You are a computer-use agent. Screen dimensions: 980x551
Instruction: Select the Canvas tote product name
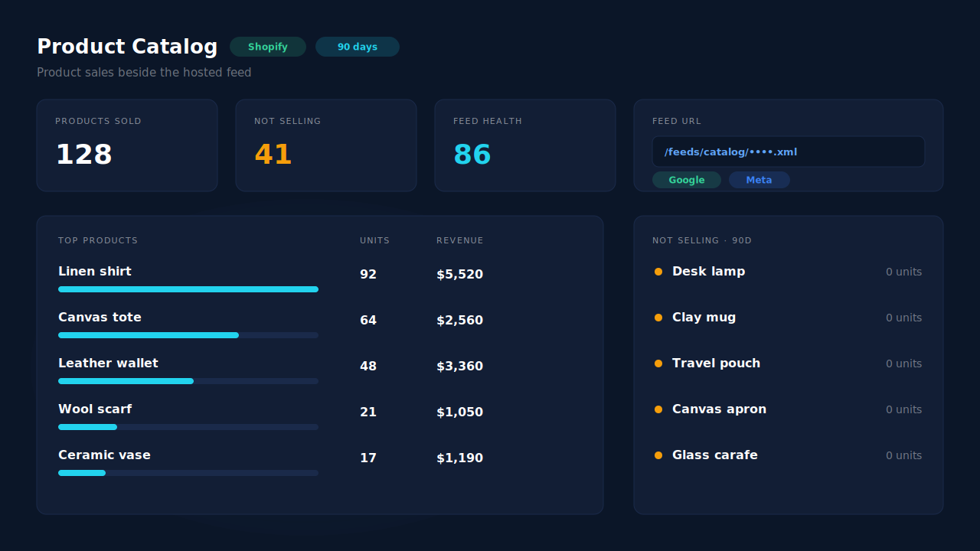(100, 318)
